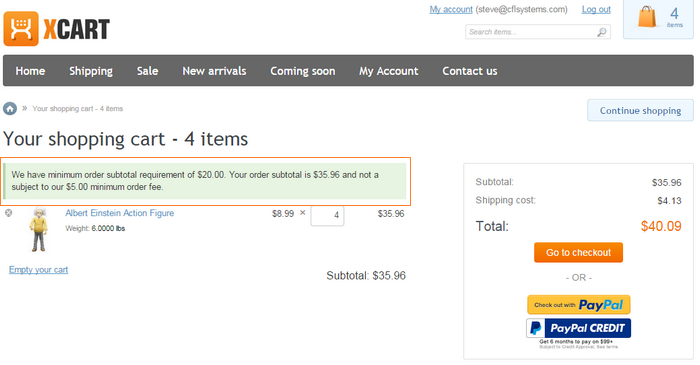Click the search magnifier icon

coord(601,32)
